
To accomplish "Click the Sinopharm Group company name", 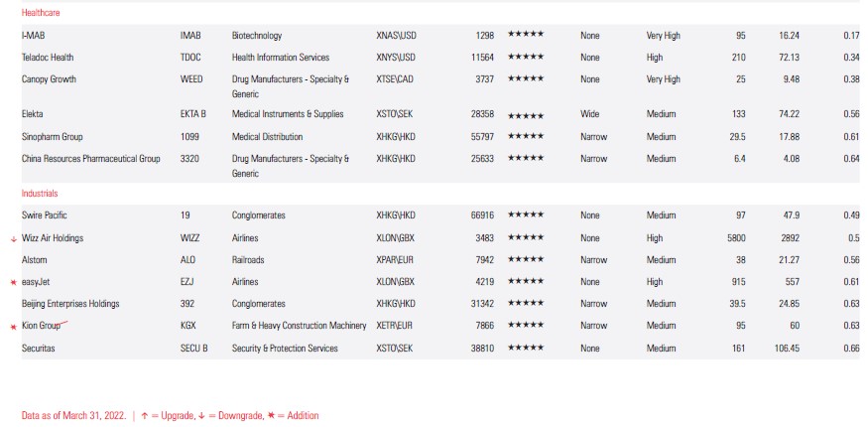I will (x=52, y=136).
